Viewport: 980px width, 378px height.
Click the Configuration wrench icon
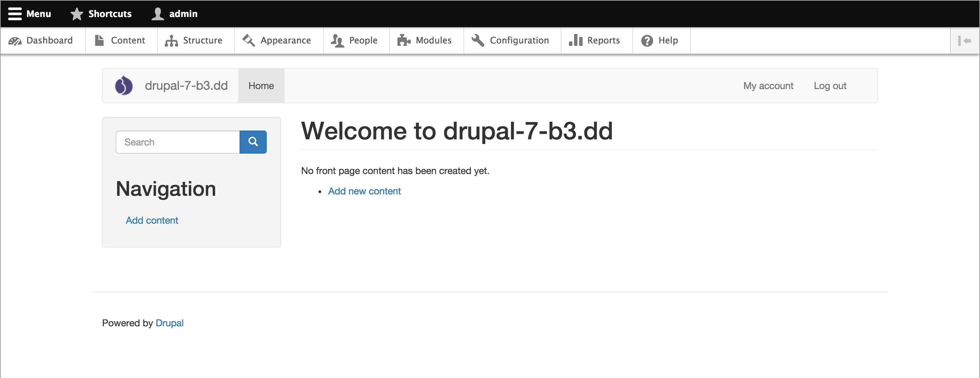pyautogui.click(x=478, y=40)
